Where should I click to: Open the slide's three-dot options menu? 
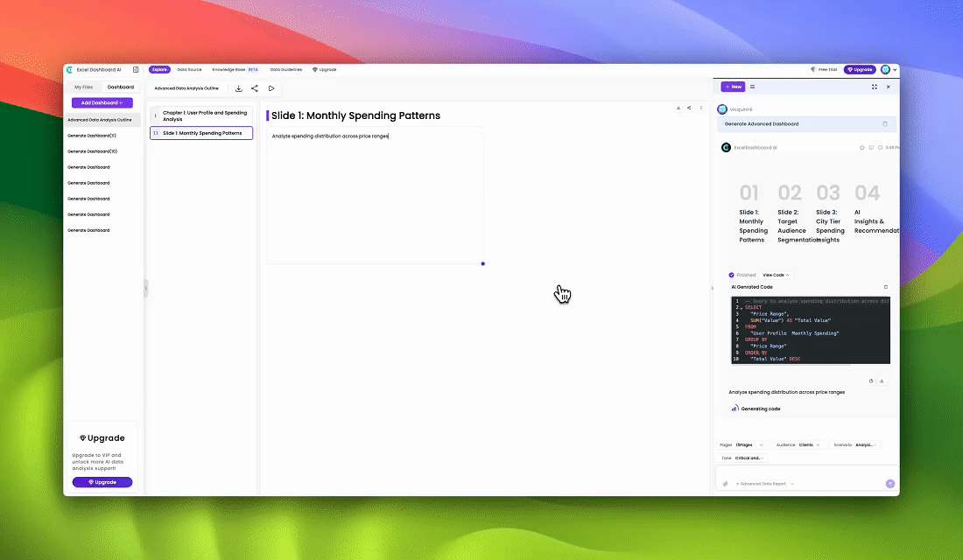[x=700, y=108]
